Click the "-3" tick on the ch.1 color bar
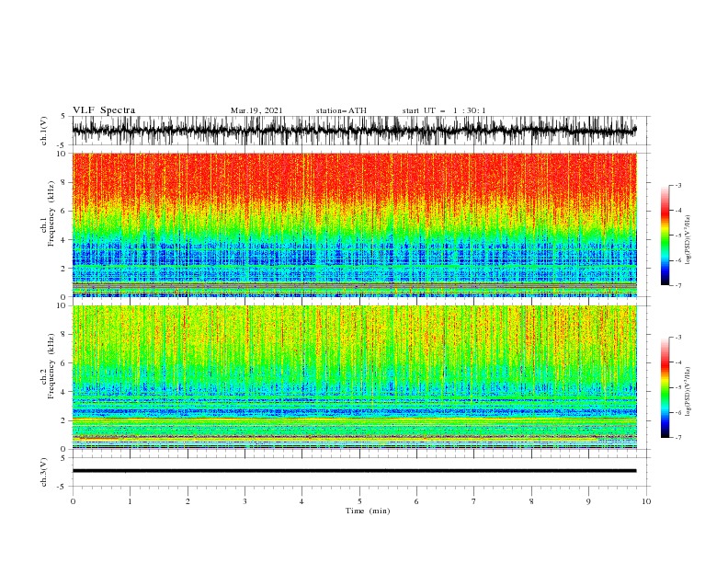The height and width of the screenshot is (563, 728). click(677, 185)
